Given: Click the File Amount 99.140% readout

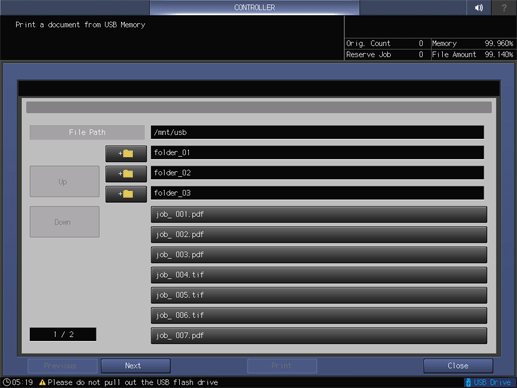Looking at the screenshot, I should (x=473, y=55).
